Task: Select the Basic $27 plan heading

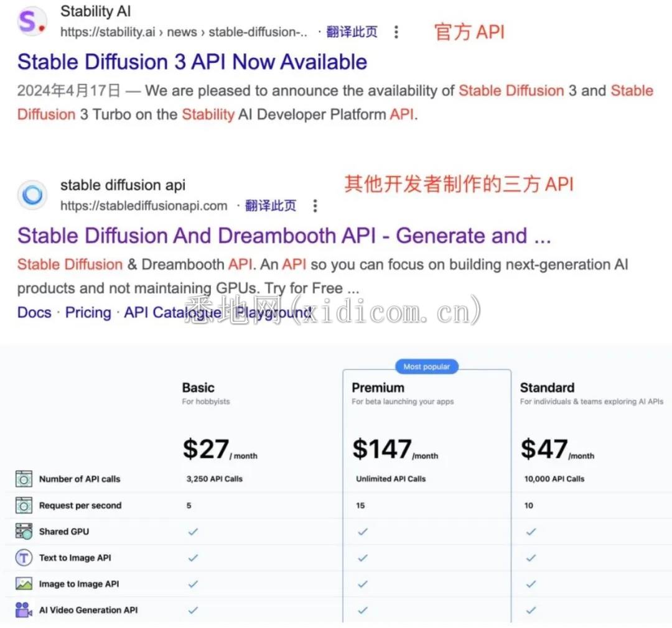Action: 198,388
